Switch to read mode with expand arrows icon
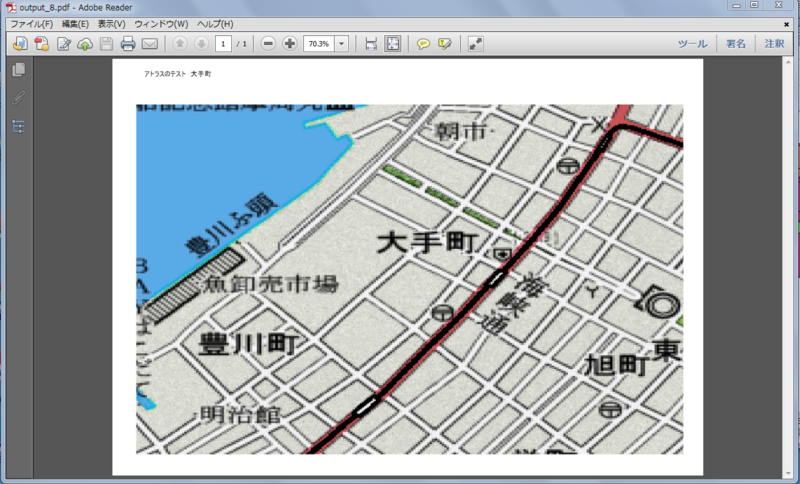Viewport: 800px width, 484px height. coord(476,44)
